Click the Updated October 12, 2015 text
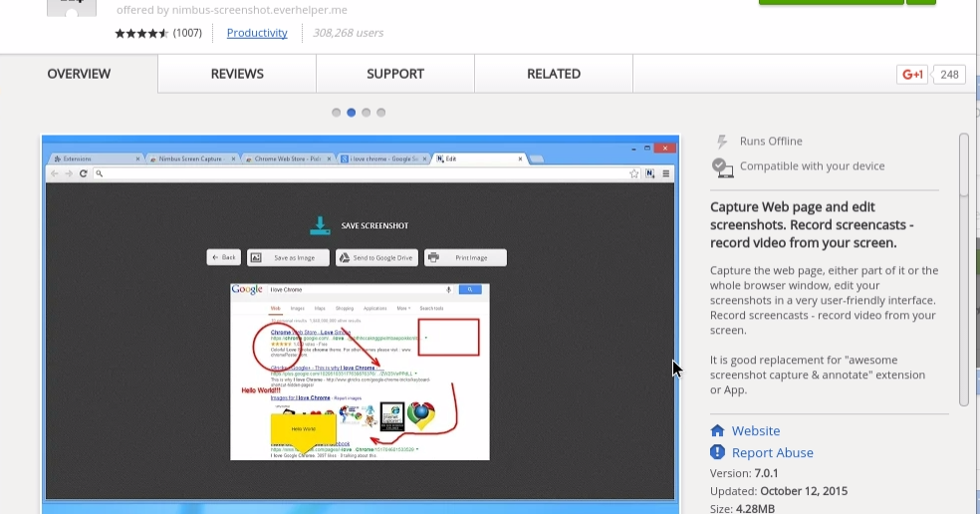The width and height of the screenshot is (980, 514). pyautogui.click(x=779, y=491)
